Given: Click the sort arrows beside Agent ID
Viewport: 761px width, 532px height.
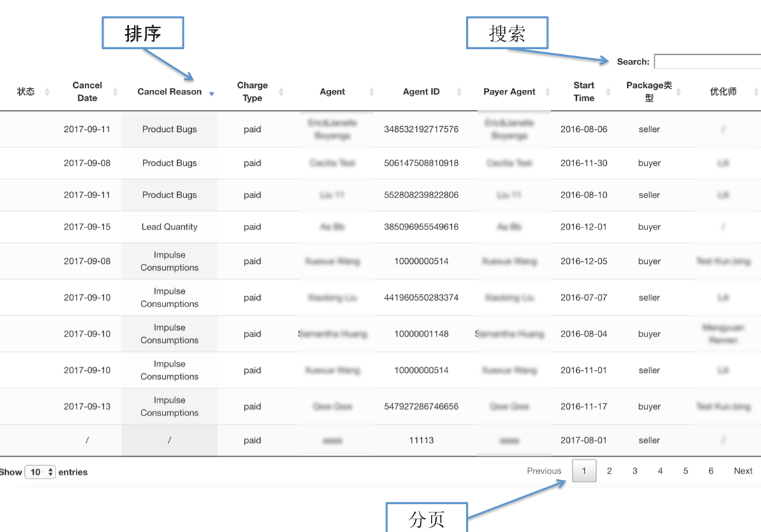Looking at the screenshot, I should 459,92.
